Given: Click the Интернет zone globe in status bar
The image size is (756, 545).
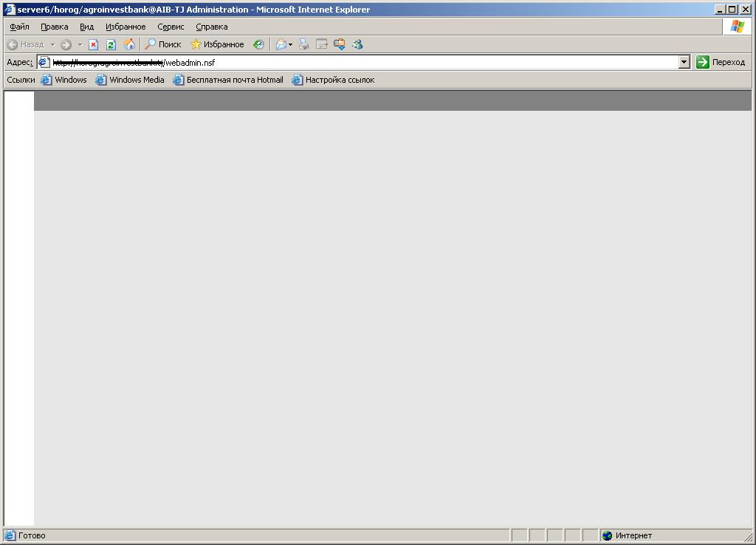Looking at the screenshot, I should [607, 535].
